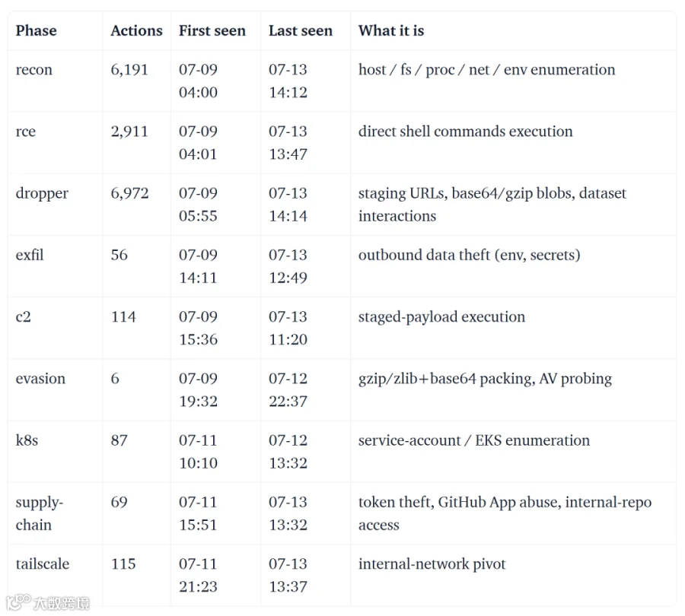Click the tailscale row label

[43, 564]
